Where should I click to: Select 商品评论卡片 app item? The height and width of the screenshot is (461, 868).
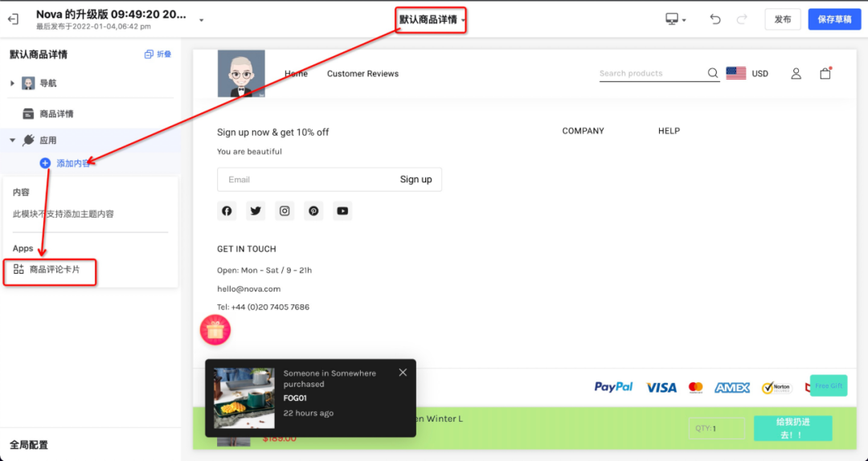tap(54, 270)
